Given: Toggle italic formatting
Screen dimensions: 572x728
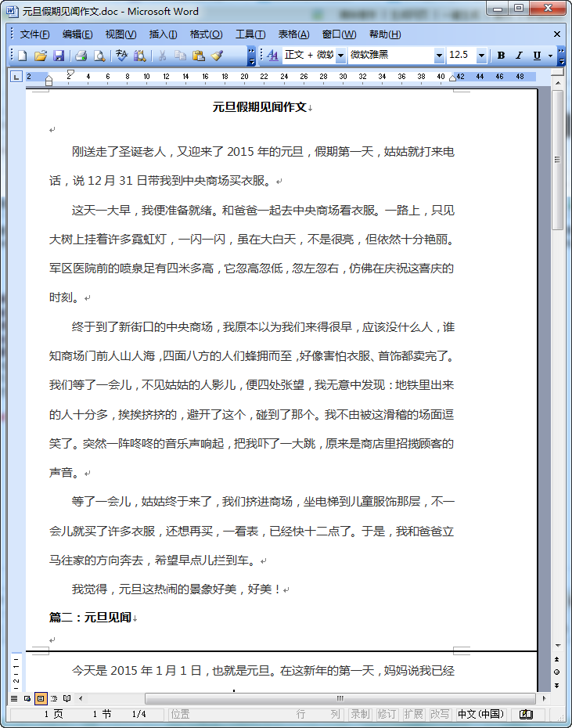Looking at the screenshot, I should 519,56.
